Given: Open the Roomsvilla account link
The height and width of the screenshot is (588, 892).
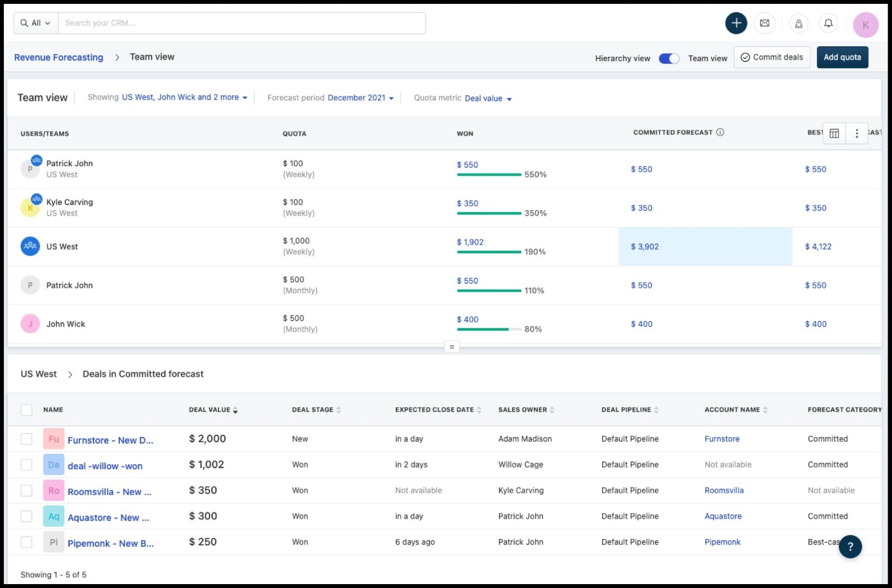Looking at the screenshot, I should click(724, 490).
